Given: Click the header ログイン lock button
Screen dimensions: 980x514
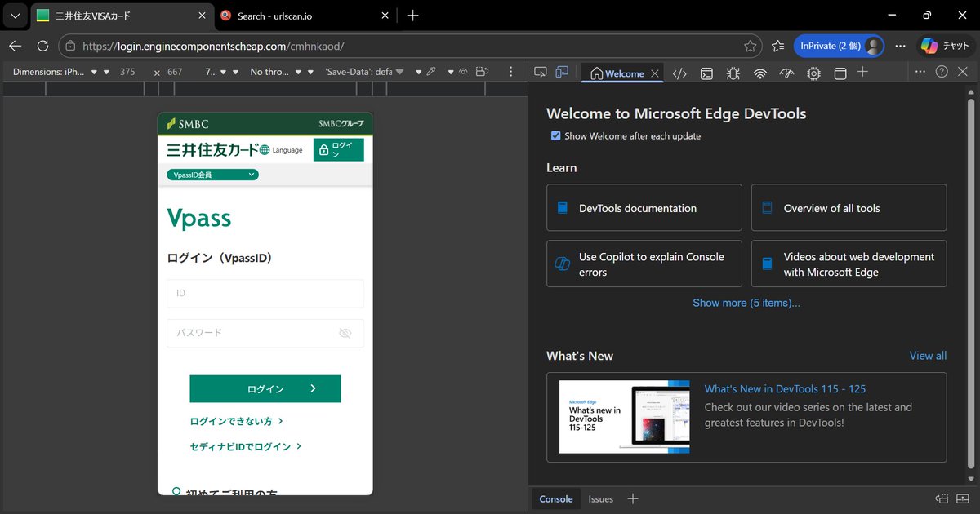Looking at the screenshot, I should click(x=339, y=150).
